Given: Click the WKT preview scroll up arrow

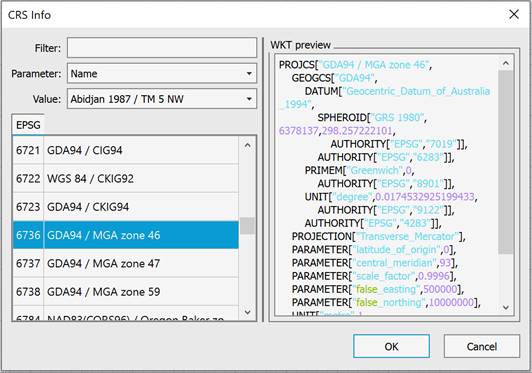Looking at the screenshot, I should pyautogui.click(x=506, y=63).
